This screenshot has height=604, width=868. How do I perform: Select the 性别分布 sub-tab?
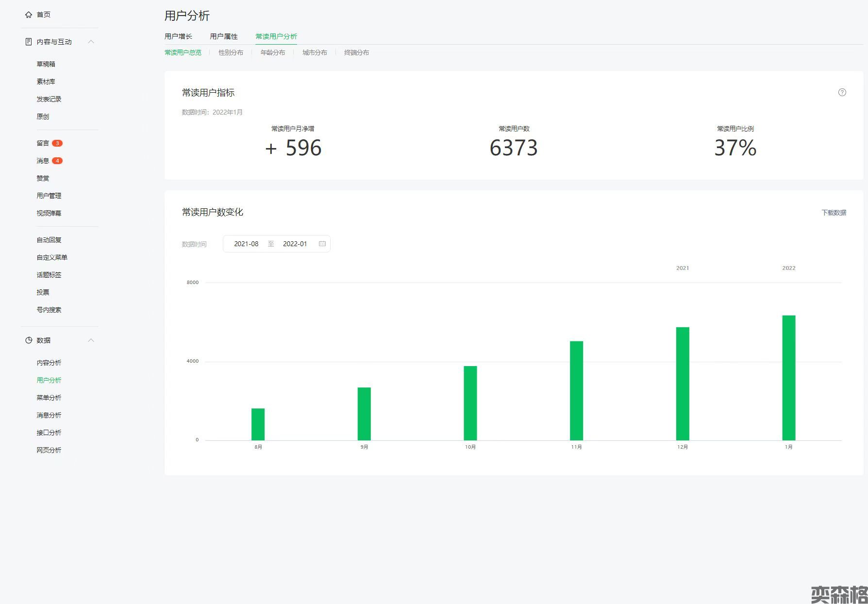click(231, 52)
